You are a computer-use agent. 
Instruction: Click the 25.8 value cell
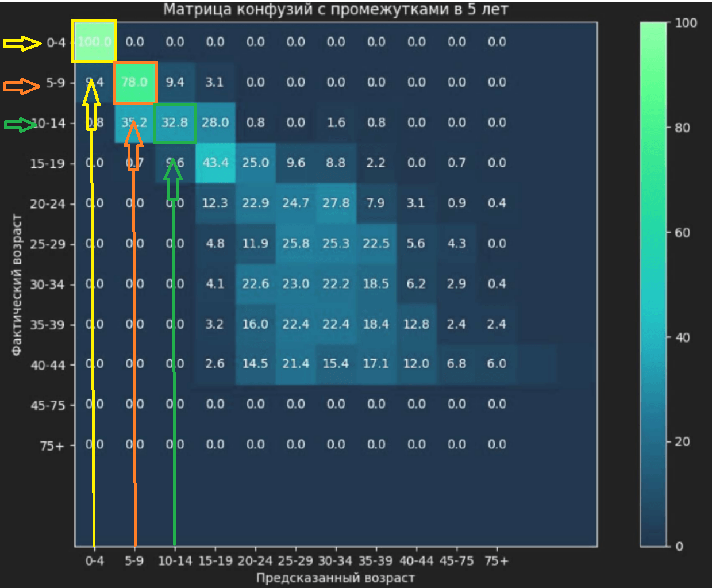tap(295, 243)
